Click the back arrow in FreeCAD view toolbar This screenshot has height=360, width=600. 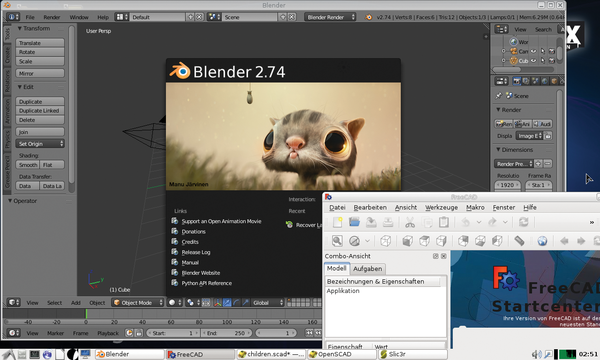tap(564, 241)
